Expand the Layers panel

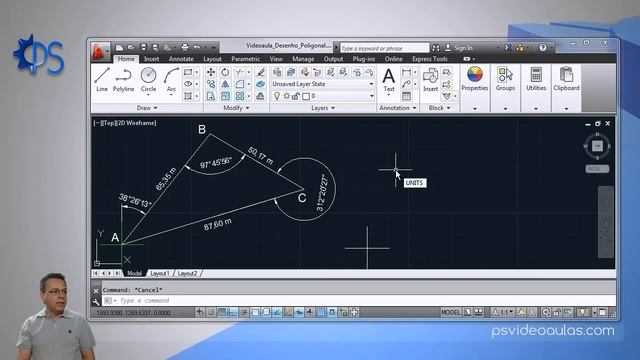point(323,108)
